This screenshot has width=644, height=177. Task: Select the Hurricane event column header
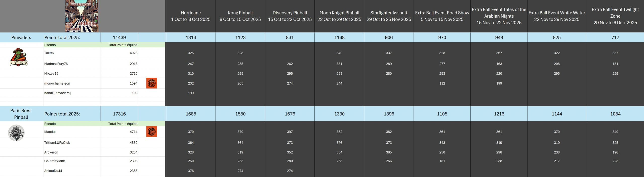click(191, 16)
